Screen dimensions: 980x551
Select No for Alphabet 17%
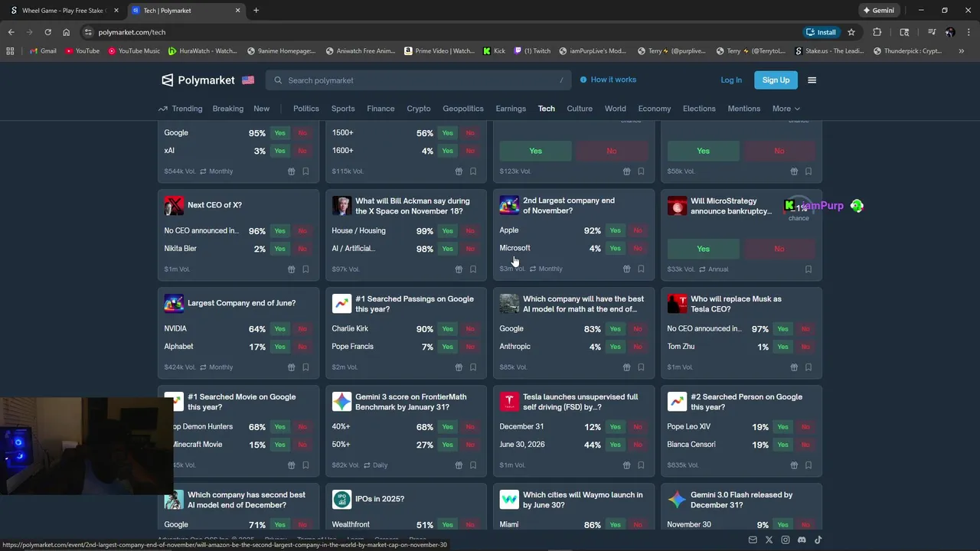pyautogui.click(x=302, y=347)
